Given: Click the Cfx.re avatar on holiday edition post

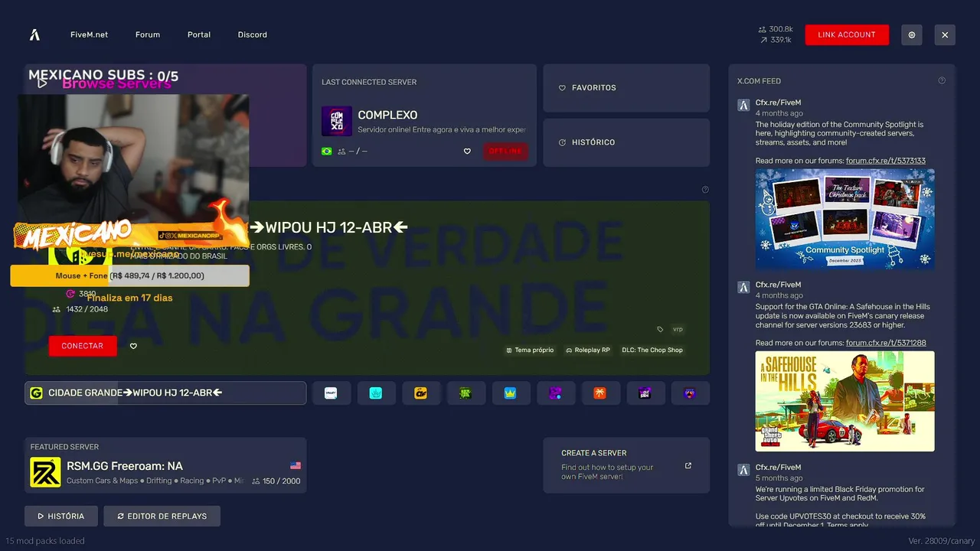Looking at the screenshot, I should [743, 105].
